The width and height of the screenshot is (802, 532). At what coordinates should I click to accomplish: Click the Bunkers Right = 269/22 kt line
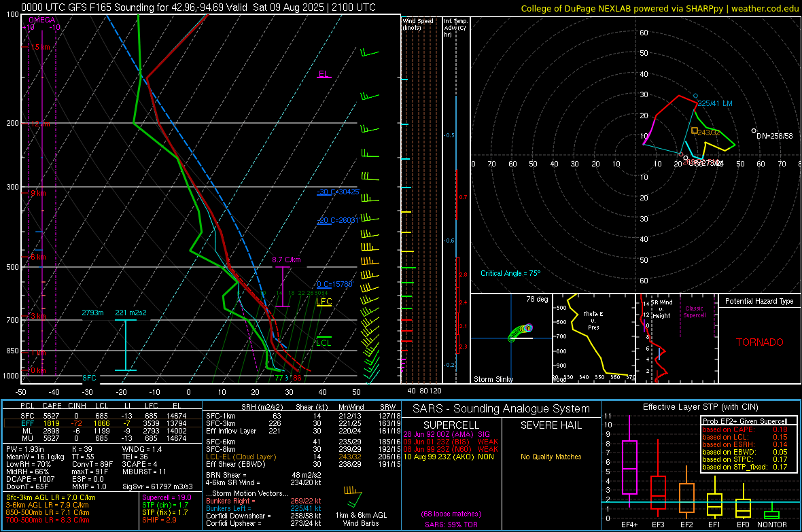click(x=264, y=501)
